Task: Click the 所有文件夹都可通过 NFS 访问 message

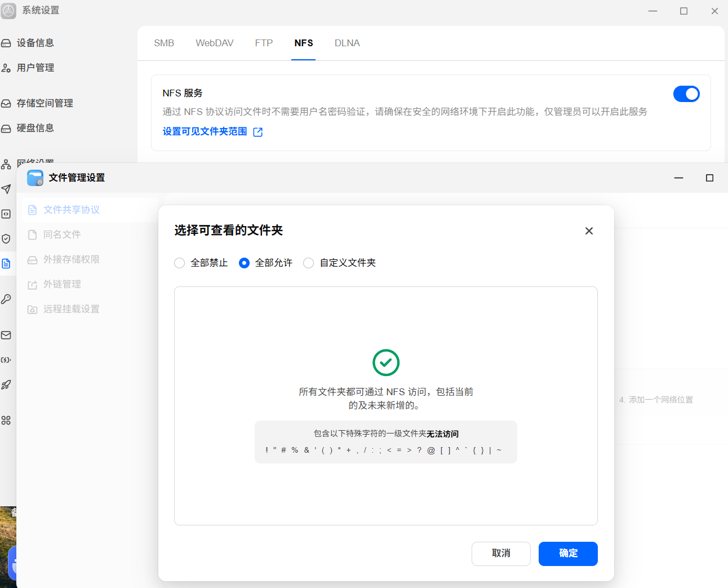Action: click(x=386, y=399)
